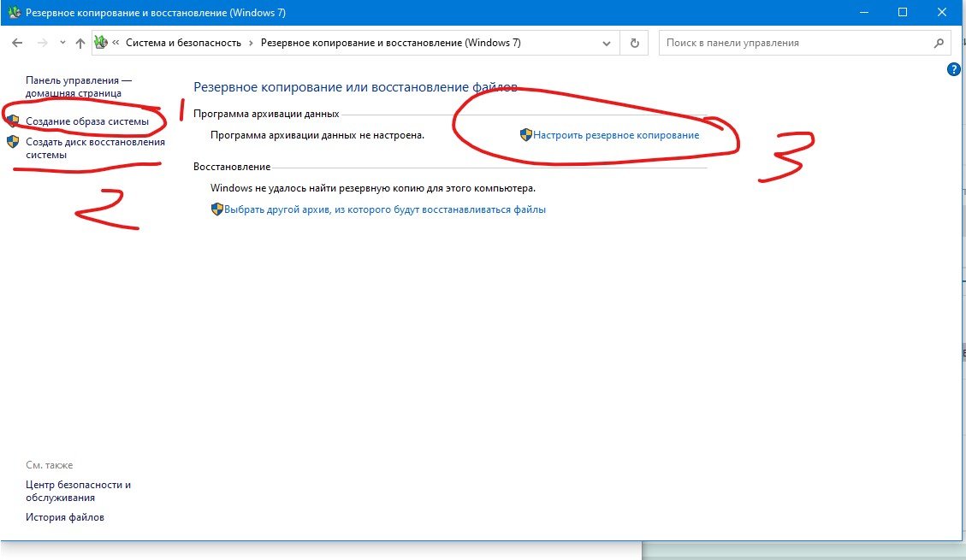Select 'Резервное копирование и восстановление (Windows 7)' breadcrumb

(390, 43)
